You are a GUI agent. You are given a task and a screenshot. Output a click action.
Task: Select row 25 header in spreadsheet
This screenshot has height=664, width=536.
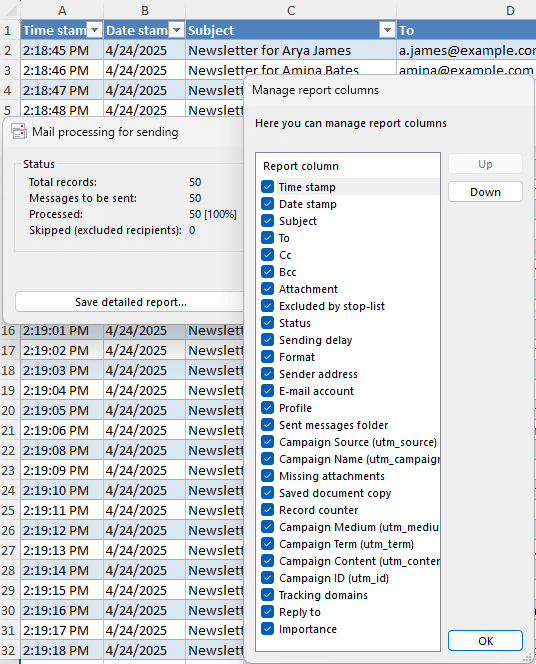[8, 510]
